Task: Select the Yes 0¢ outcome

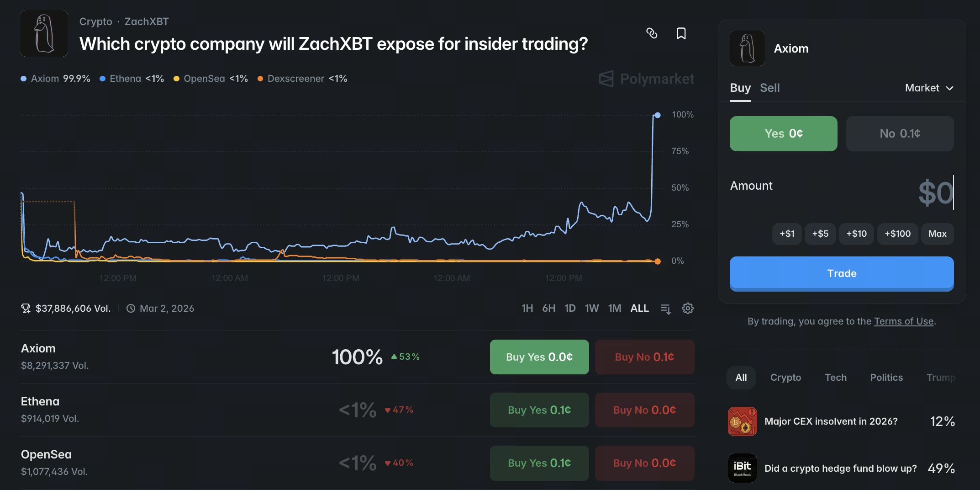Action: coord(783,133)
